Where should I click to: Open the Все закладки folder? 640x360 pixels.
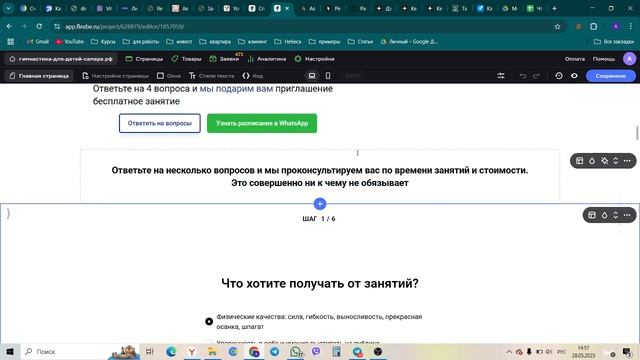[x=614, y=42]
